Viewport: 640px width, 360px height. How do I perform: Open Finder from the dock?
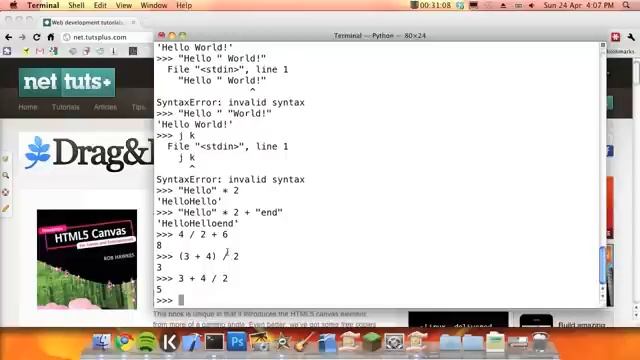102,342
